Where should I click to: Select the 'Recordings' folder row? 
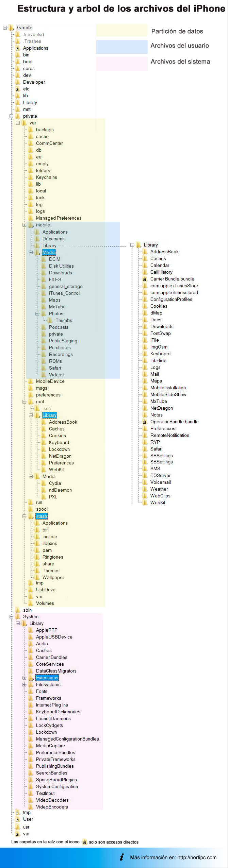click(57, 354)
